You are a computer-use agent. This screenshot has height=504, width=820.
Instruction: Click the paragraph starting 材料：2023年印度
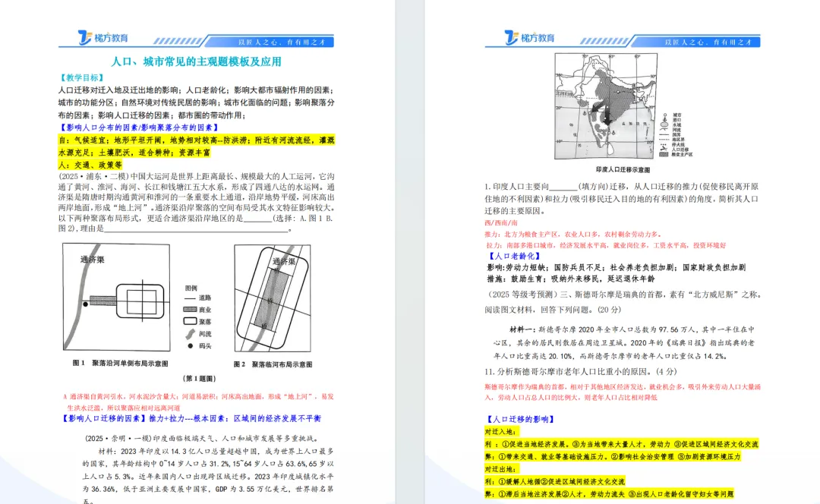click(x=208, y=476)
